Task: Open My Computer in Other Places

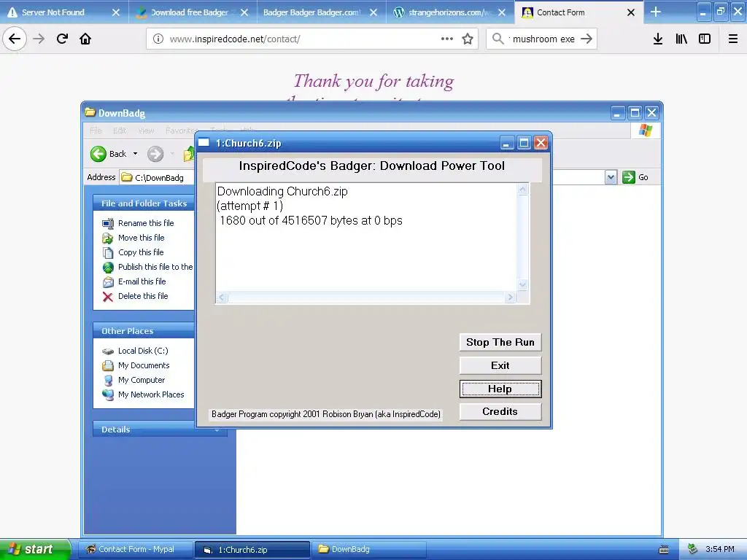Action: tap(142, 380)
